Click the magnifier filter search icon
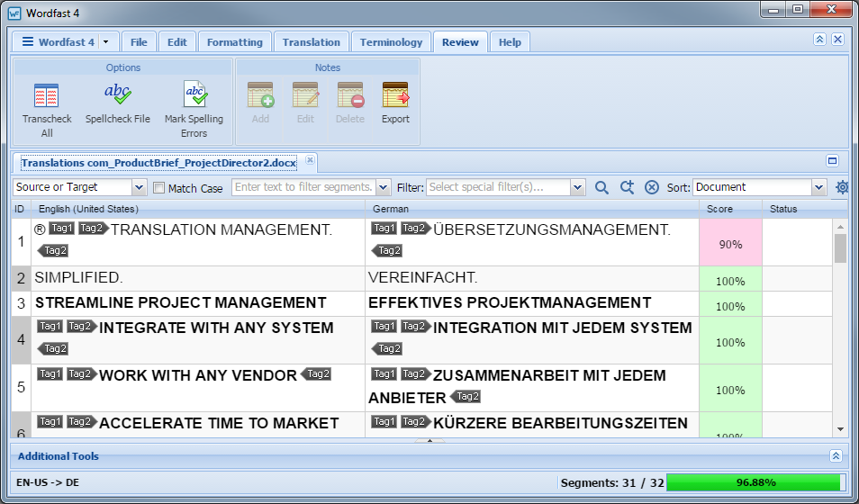The height and width of the screenshot is (504, 859). tap(601, 187)
